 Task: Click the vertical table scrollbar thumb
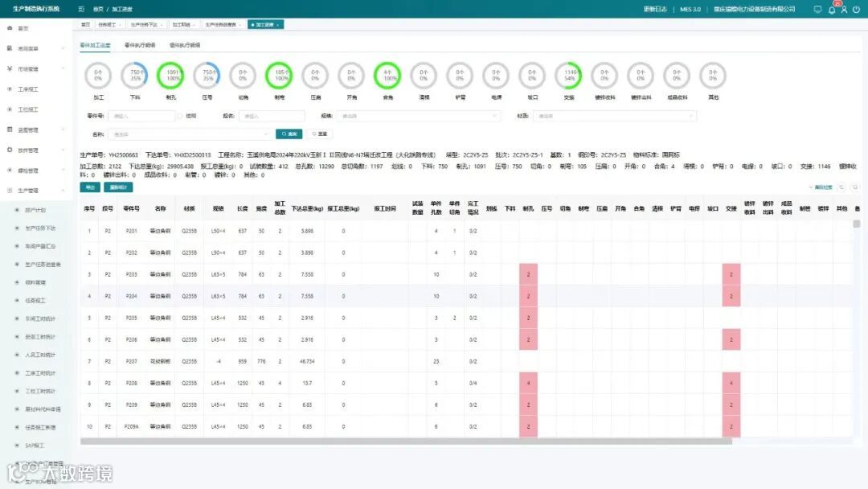(x=857, y=224)
